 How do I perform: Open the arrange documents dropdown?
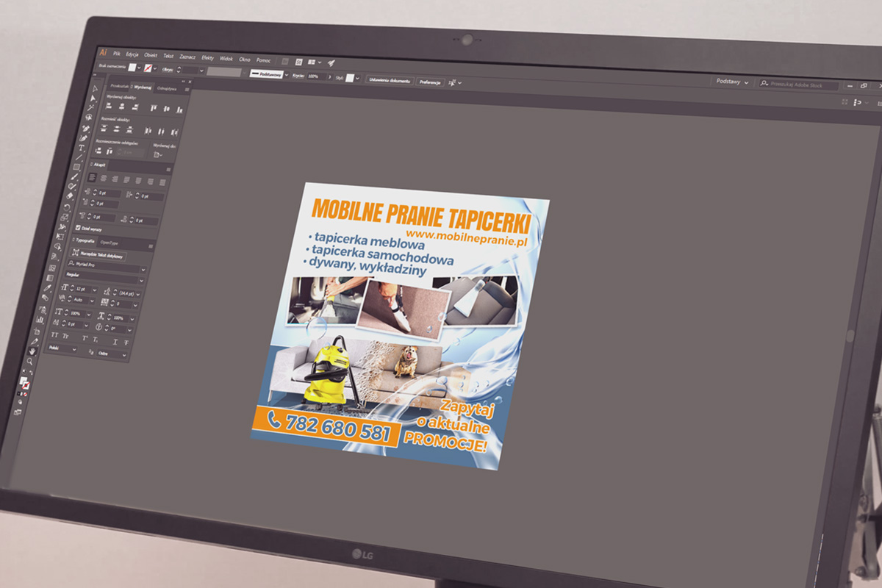tap(314, 62)
